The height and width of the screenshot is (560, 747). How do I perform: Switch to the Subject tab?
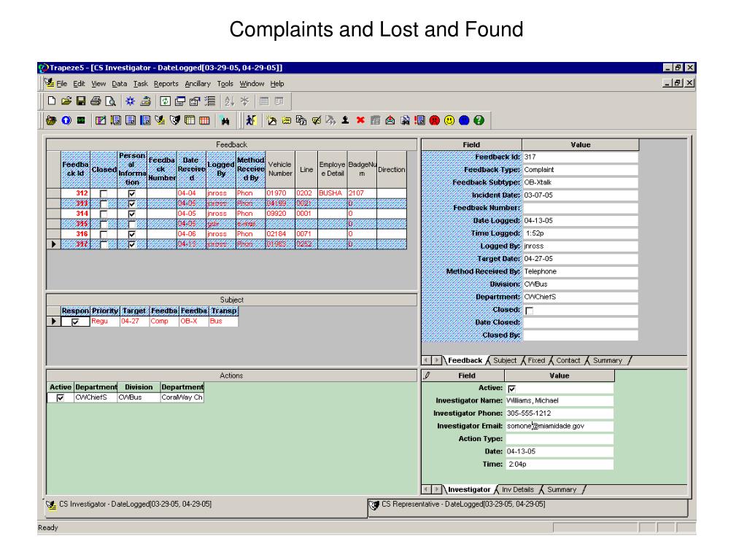(x=505, y=360)
